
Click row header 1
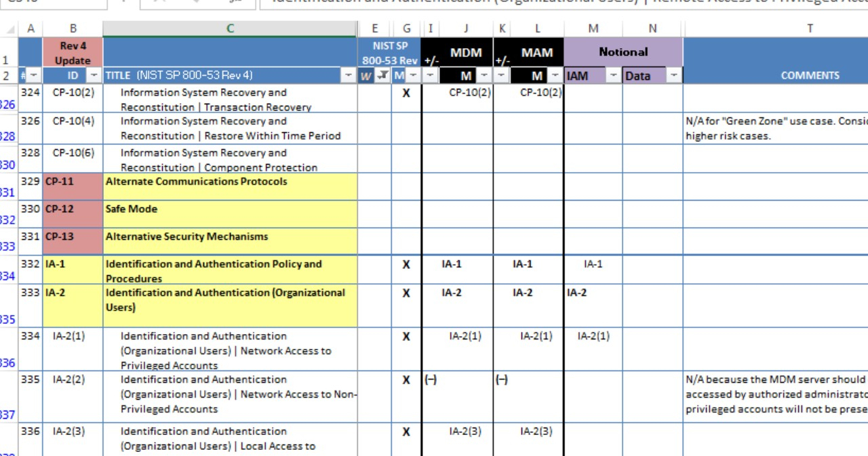[x=7, y=60]
